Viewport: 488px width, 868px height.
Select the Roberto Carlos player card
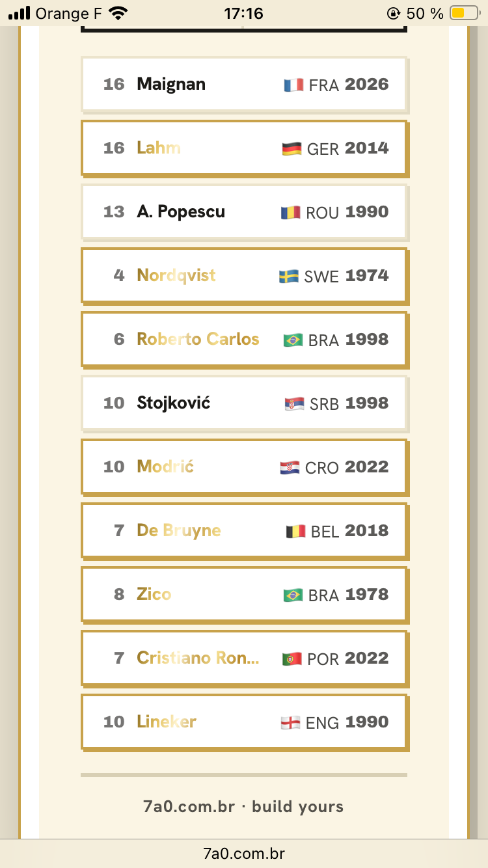coord(245,340)
